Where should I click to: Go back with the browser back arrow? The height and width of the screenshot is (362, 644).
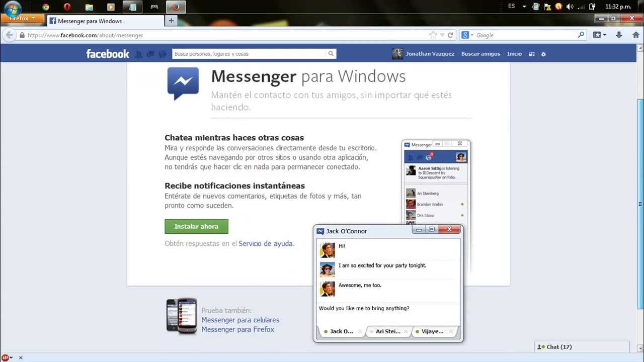tap(9, 35)
